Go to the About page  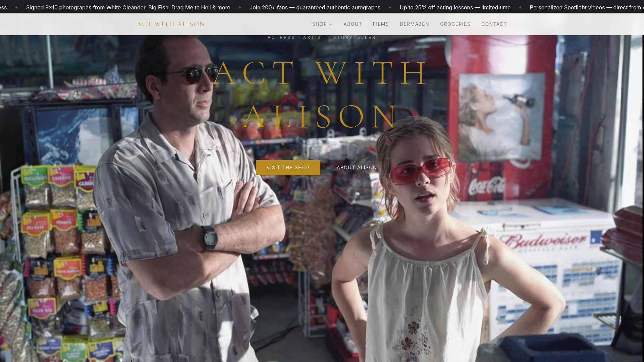pyautogui.click(x=353, y=24)
